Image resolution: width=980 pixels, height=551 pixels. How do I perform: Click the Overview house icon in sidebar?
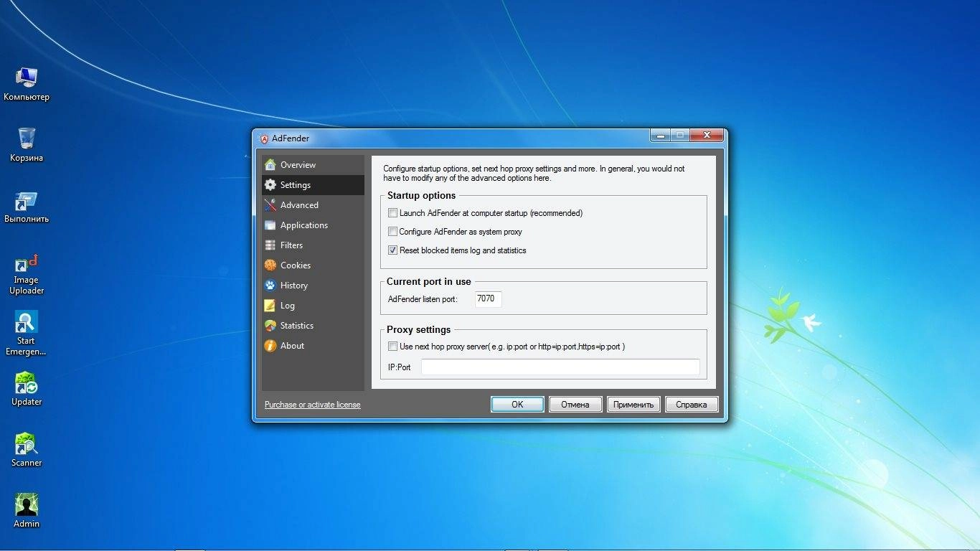[270, 165]
